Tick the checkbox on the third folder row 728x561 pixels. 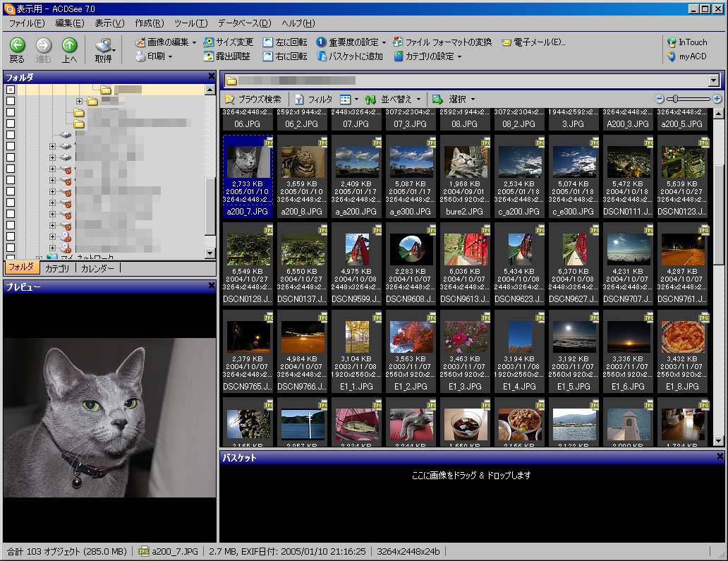coord(11,112)
